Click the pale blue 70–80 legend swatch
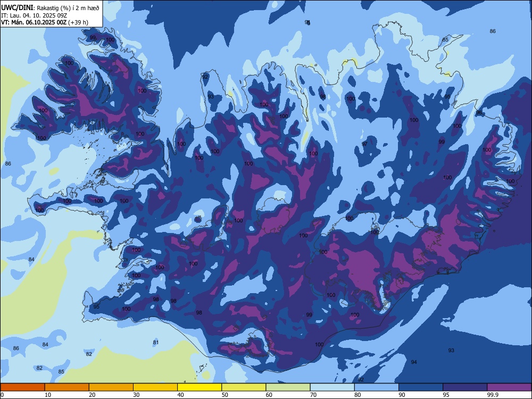 pyautogui.click(x=332, y=387)
